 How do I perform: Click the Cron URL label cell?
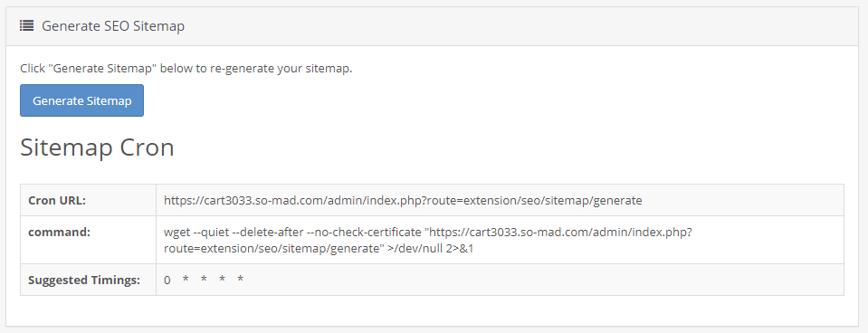(x=88, y=200)
